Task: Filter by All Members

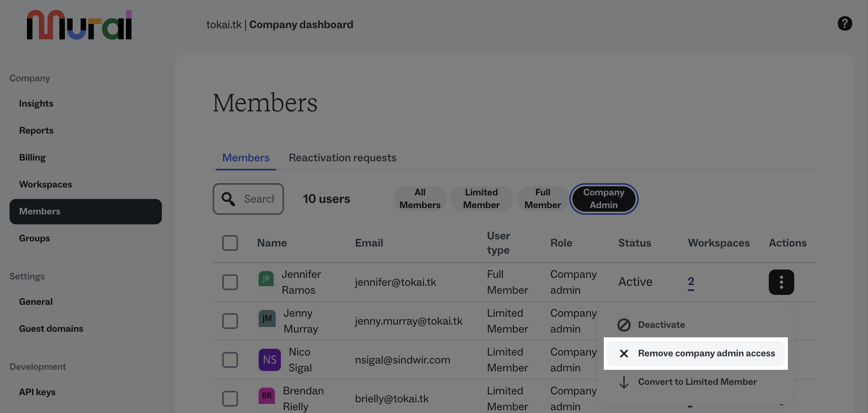Action: [x=420, y=199]
